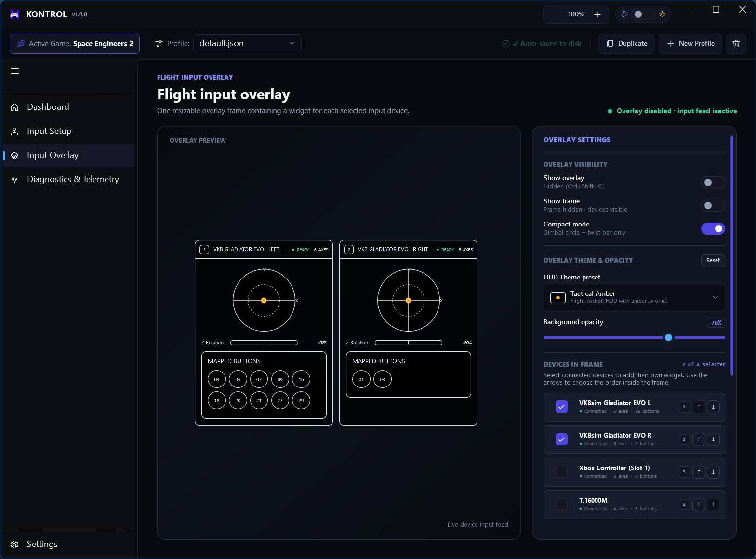Screen dimensions: 756x559
Task: Uncheck VKBsim Gladiator EVO L device
Action: (561, 407)
